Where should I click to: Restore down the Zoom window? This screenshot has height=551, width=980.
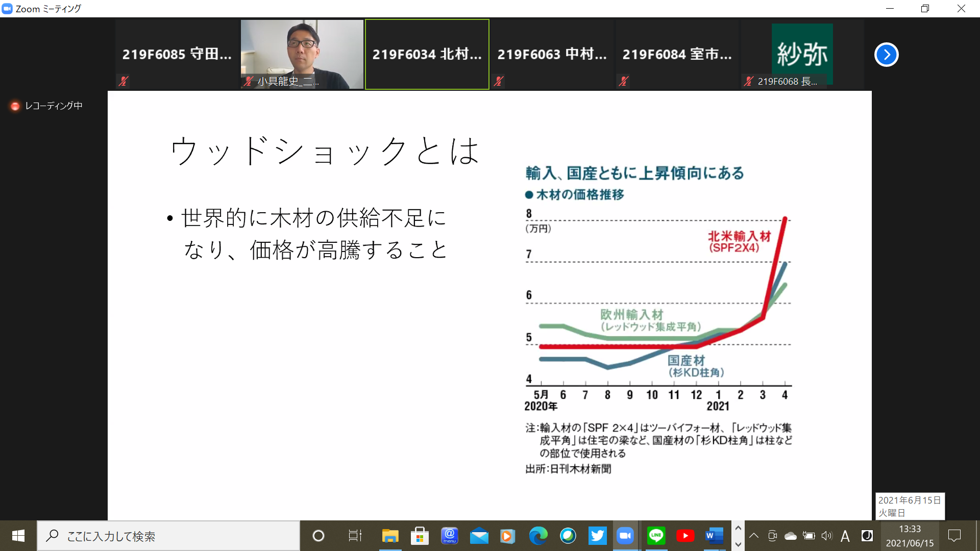(x=925, y=9)
